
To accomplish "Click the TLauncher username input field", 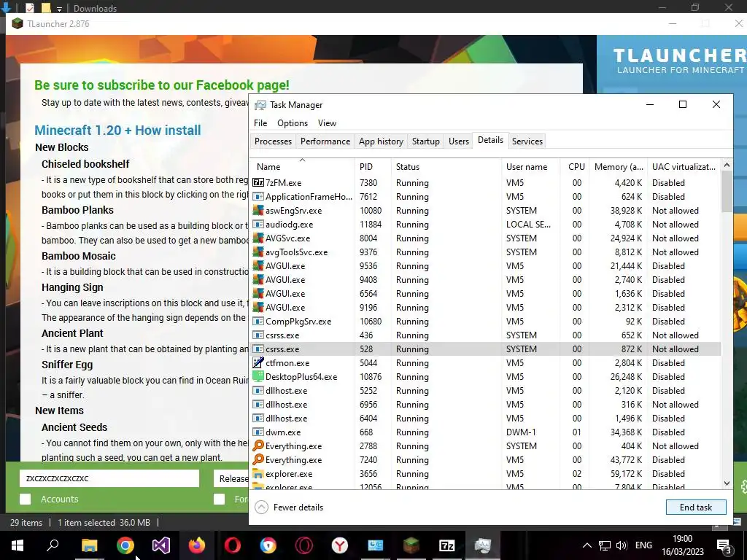I will 109,478.
